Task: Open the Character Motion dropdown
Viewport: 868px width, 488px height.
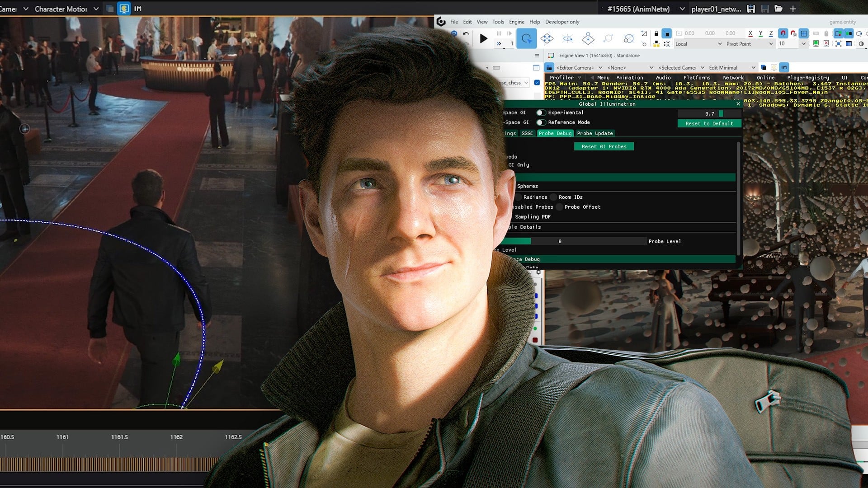Action: [66, 9]
